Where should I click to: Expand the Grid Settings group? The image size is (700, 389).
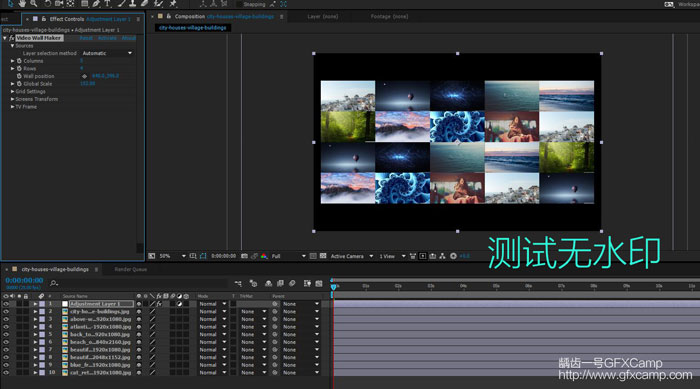click(x=12, y=91)
